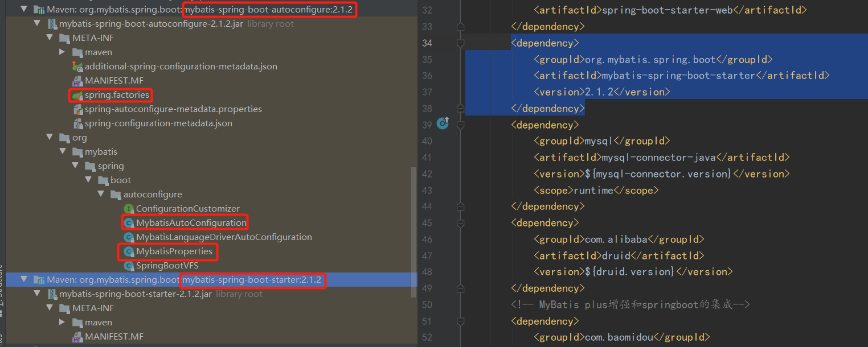This screenshot has width=868, height=347.
Task: Collapse the mybatis-spring-boot-starter-2.1.2.jar node
Action: (x=37, y=294)
